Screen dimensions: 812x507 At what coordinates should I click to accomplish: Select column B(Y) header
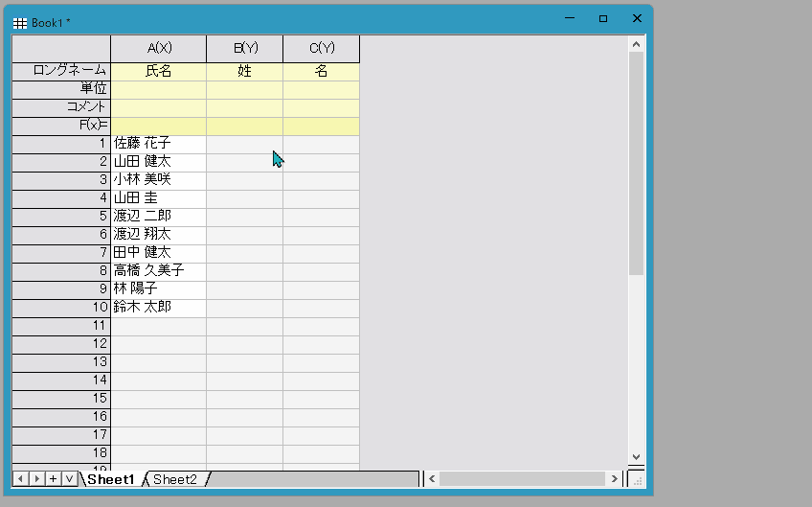(245, 48)
